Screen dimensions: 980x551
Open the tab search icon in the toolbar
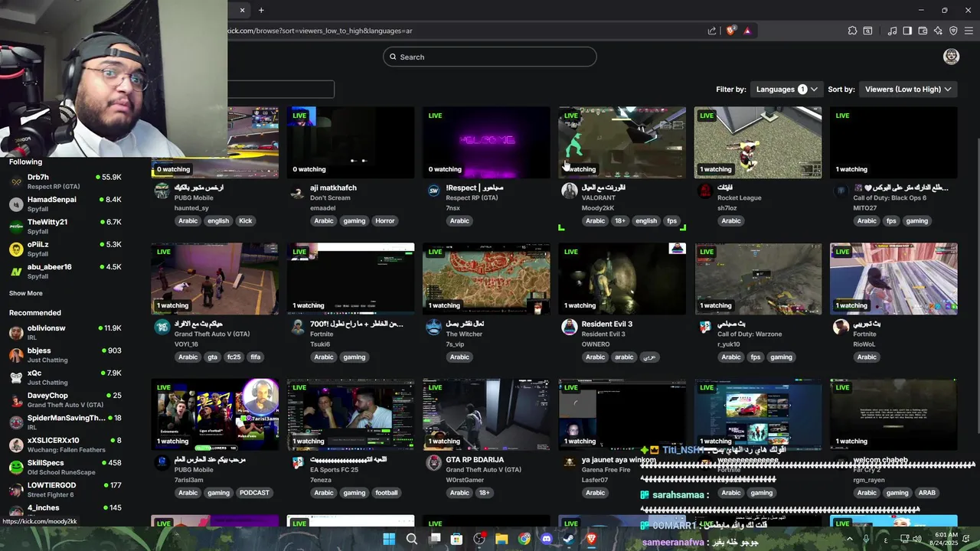867,31
